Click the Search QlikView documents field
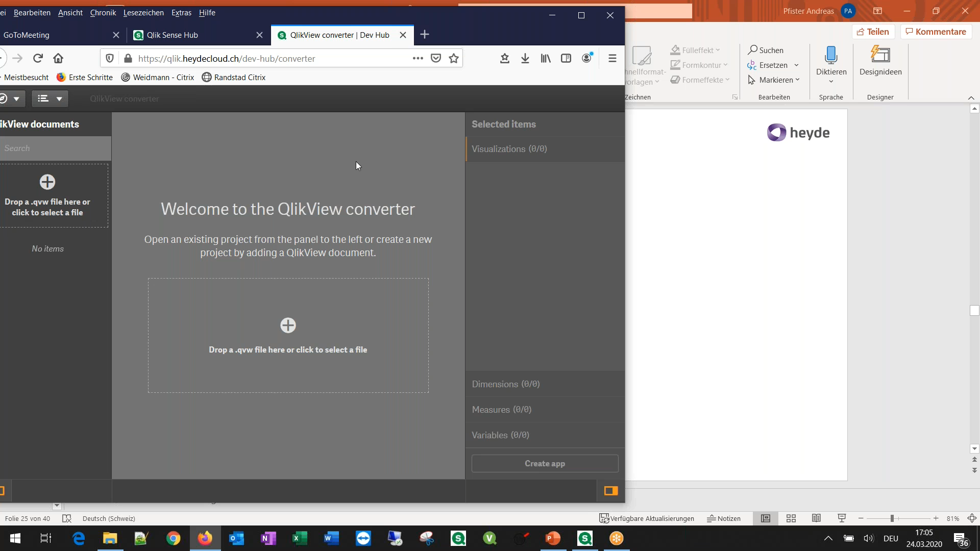 pos(55,147)
